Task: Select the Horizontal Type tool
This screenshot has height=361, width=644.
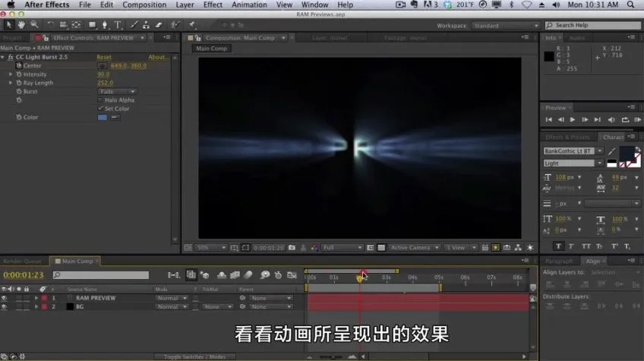Action: pos(118,26)
